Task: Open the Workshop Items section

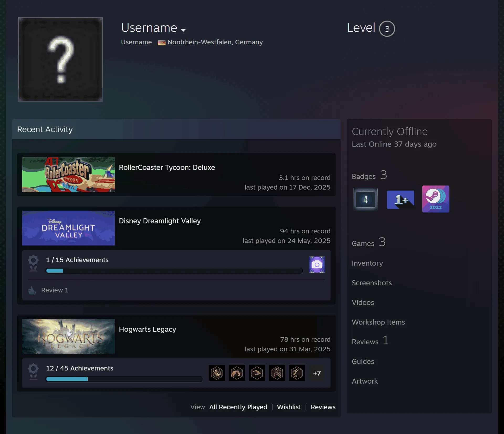Action: [378, 322]
